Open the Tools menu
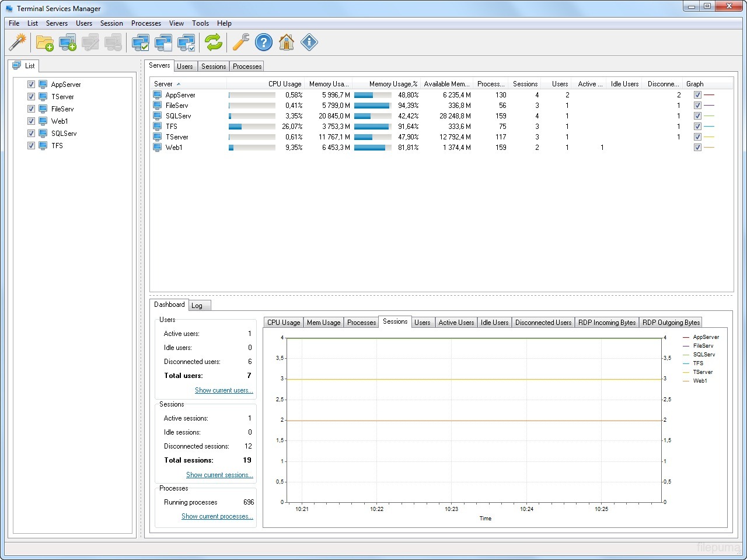 (200, 23)
